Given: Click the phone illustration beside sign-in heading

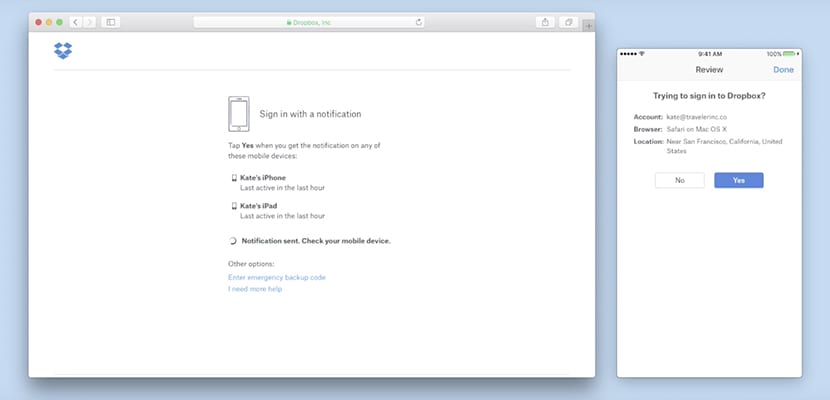Looking at the screenshot, I should coord(239,114).
